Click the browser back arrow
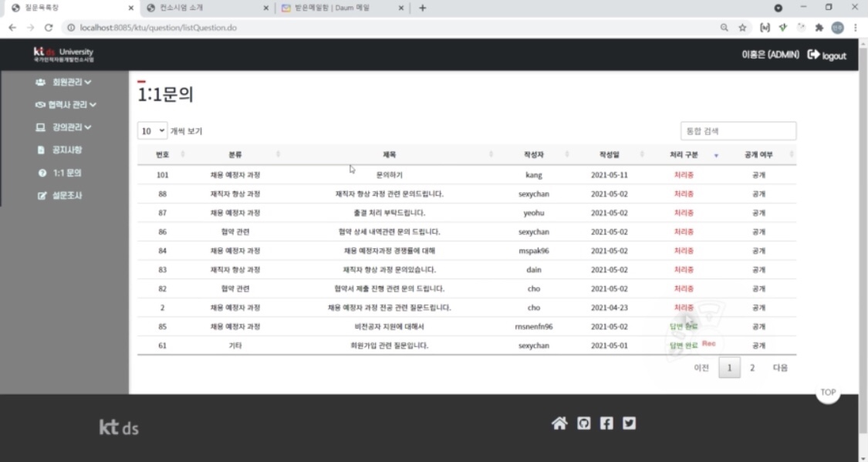Screen dimensions: 868x462 pyautogui.click(x=12, y=28)
